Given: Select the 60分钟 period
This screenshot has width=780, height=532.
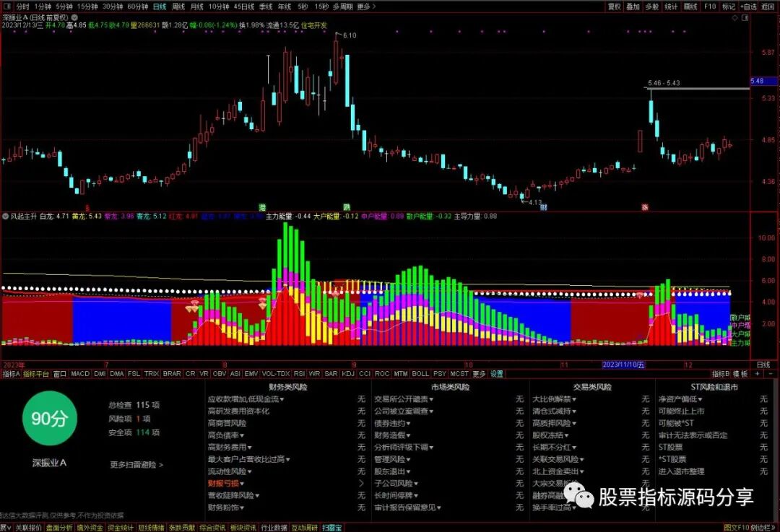Looking at the screenshot, I should tap(138, 6).
